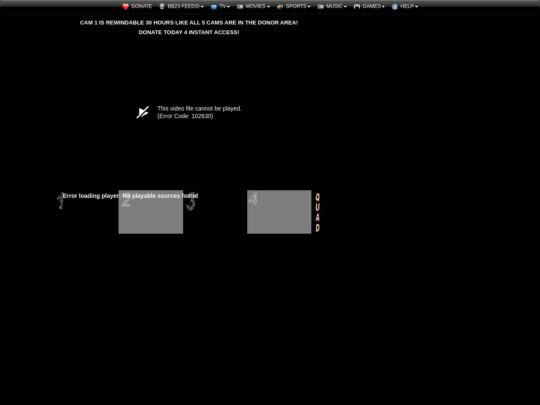This screenshot has height=405, width=540.
Task: Select the camera 4 gray thumbnail
Action: (279, 212)
